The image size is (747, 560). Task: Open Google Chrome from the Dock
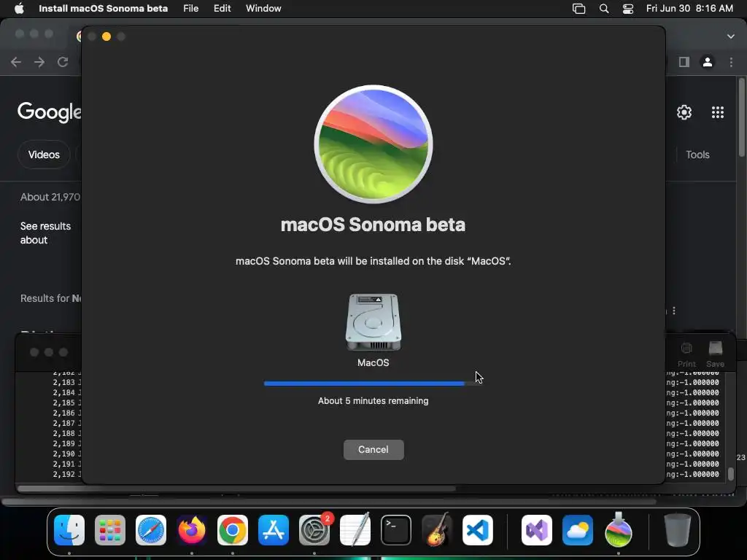coord(233,530)
